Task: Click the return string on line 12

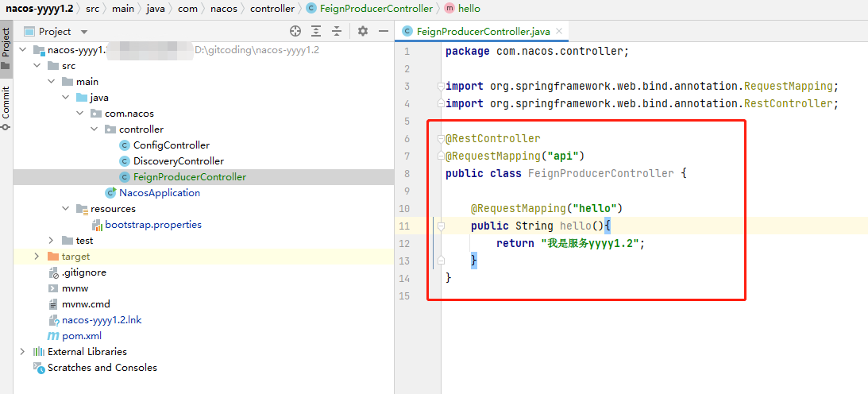Action: tap(590, 244)
